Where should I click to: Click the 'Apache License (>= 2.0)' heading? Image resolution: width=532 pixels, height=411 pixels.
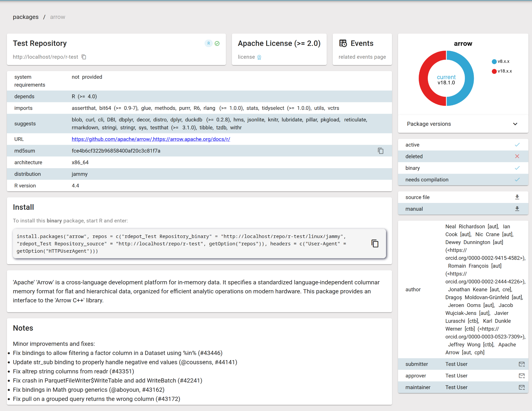tap(279, 43)
